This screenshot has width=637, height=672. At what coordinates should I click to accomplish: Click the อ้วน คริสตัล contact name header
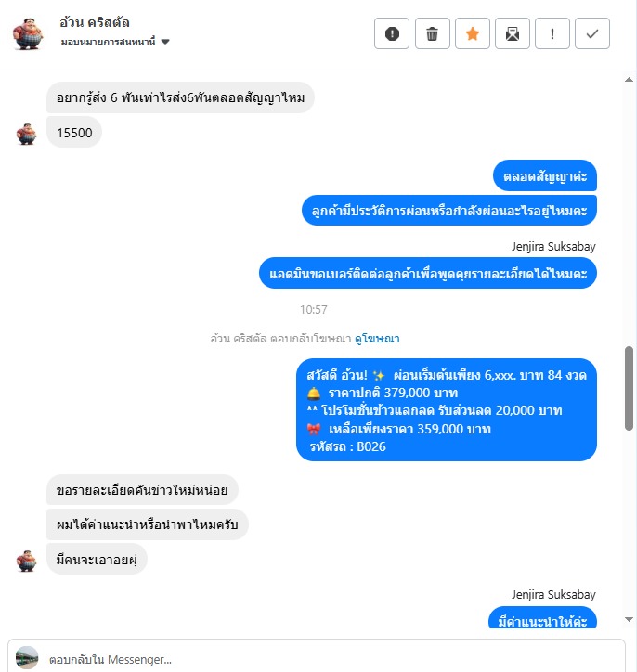tap(95, 22)
